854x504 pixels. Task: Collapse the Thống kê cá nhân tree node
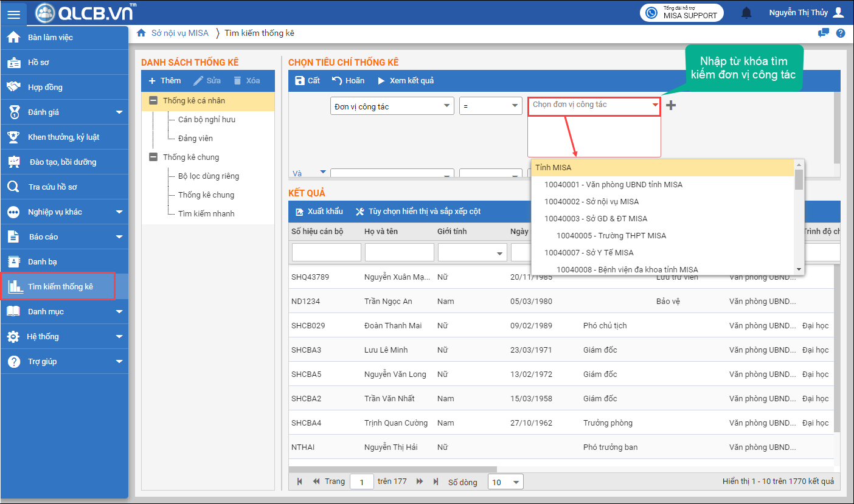[153, 101]
